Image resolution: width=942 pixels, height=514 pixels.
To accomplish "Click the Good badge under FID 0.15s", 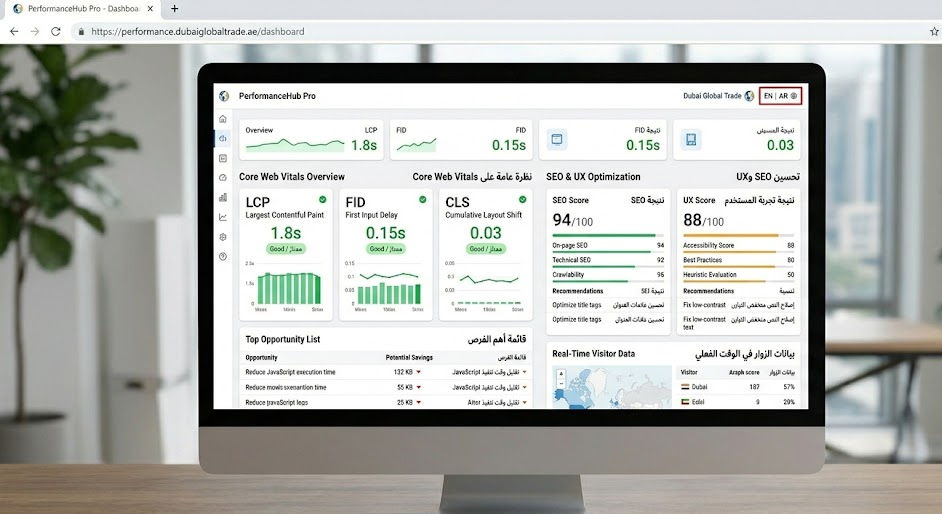I will (386, 249).
